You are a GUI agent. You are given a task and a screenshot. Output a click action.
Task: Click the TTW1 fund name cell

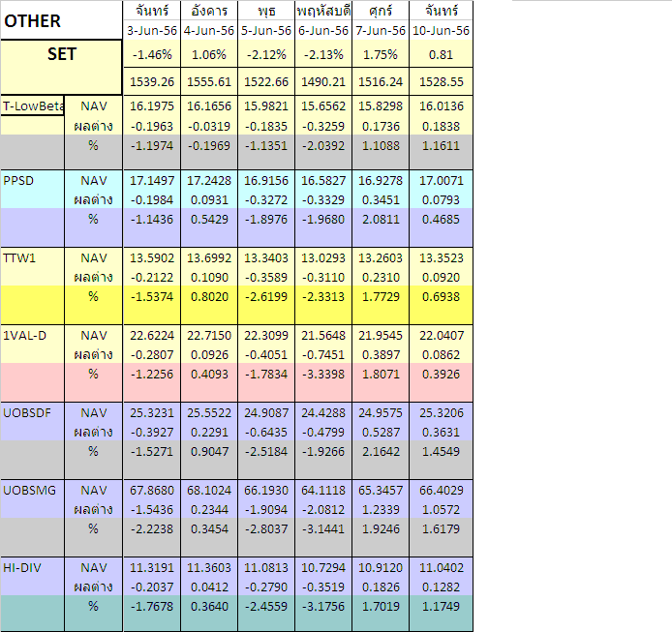point(33,258)
